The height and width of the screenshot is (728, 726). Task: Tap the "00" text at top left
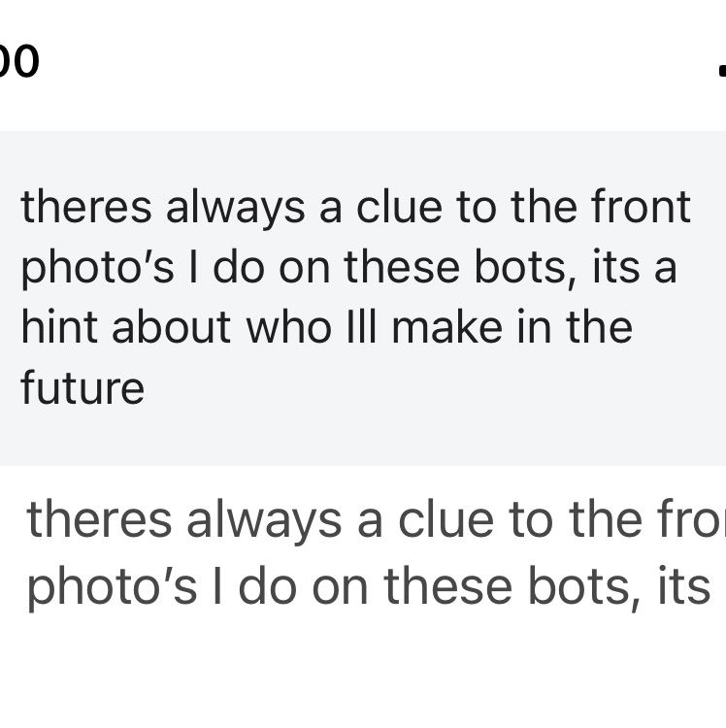(17, 62)
